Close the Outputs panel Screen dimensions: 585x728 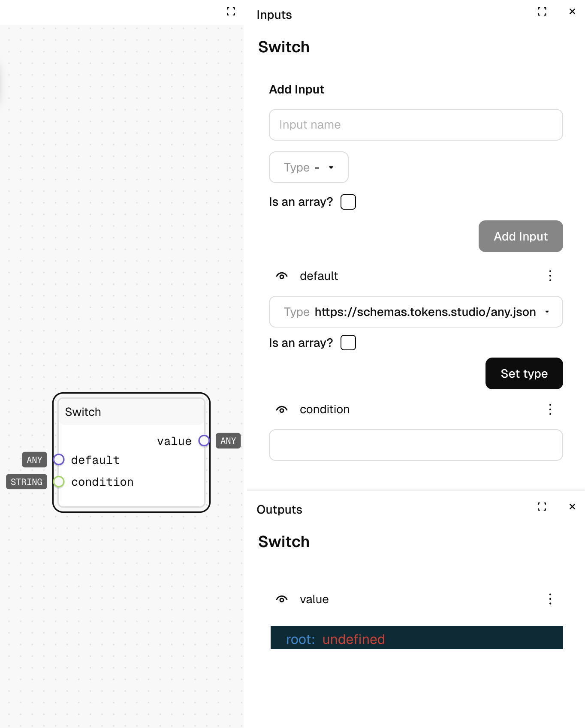pos(572,507)
